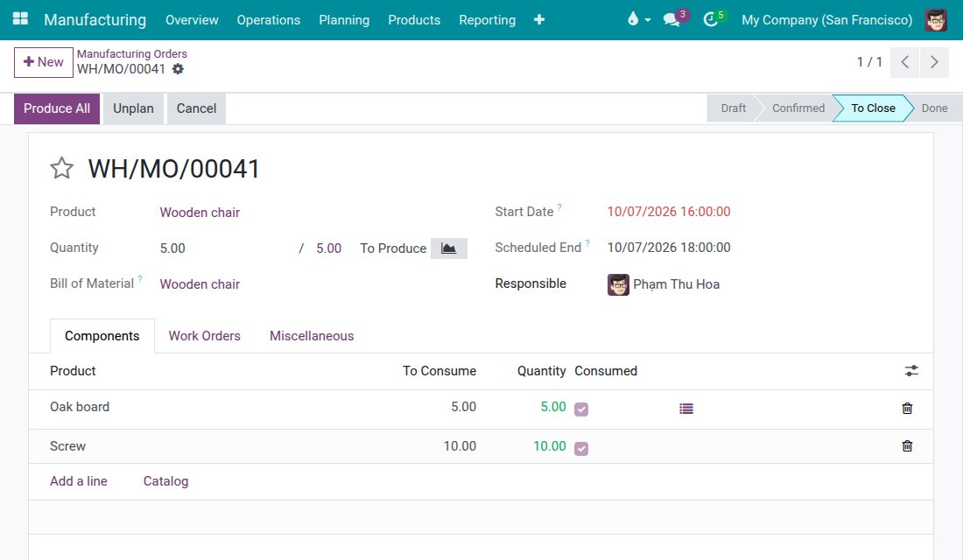Open the gear actions menu beside WH/MO/00041
Screen dimensions: 963x560
pyautogui.click(x=178, y=69)
